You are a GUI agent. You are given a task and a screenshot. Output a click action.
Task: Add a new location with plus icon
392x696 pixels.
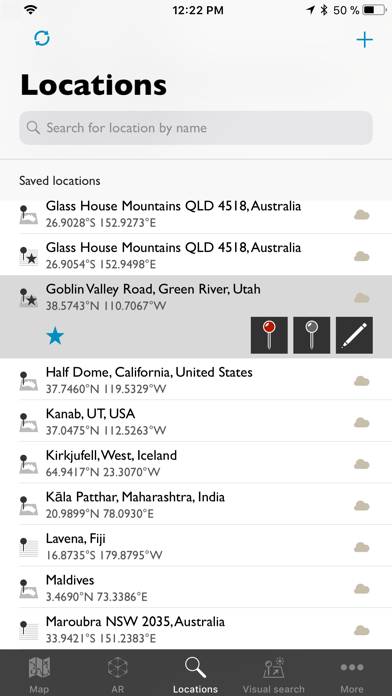click(364, 40)
